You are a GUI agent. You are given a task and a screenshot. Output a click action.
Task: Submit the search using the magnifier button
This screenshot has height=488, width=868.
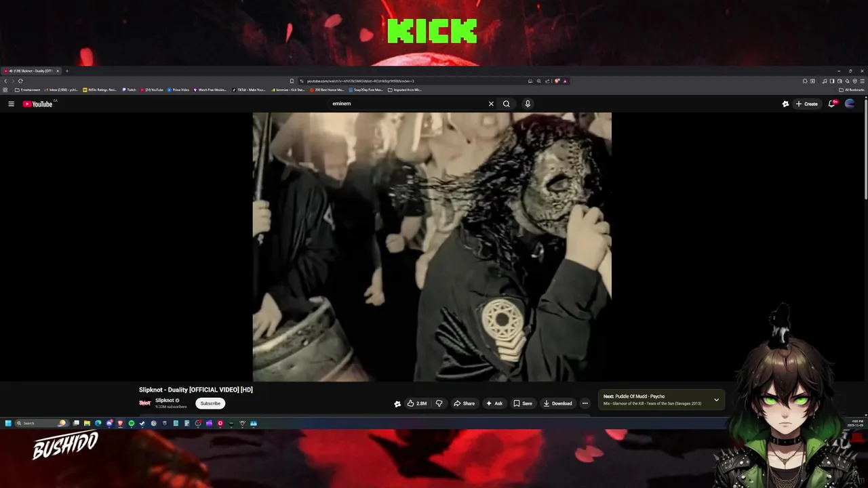506,104
